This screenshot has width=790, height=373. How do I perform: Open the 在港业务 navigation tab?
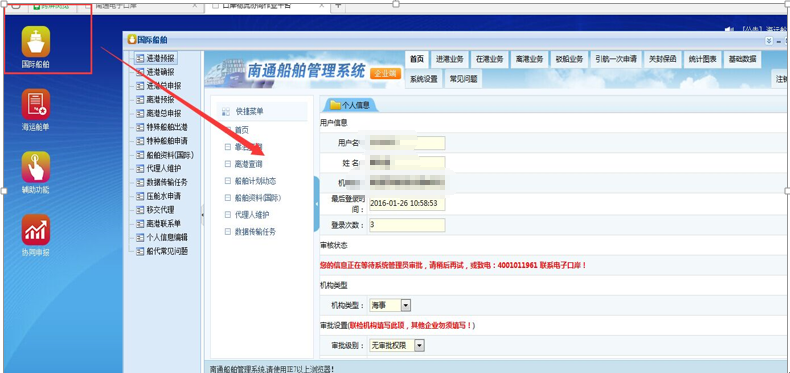pyautogui.click(x=489, y=59)
